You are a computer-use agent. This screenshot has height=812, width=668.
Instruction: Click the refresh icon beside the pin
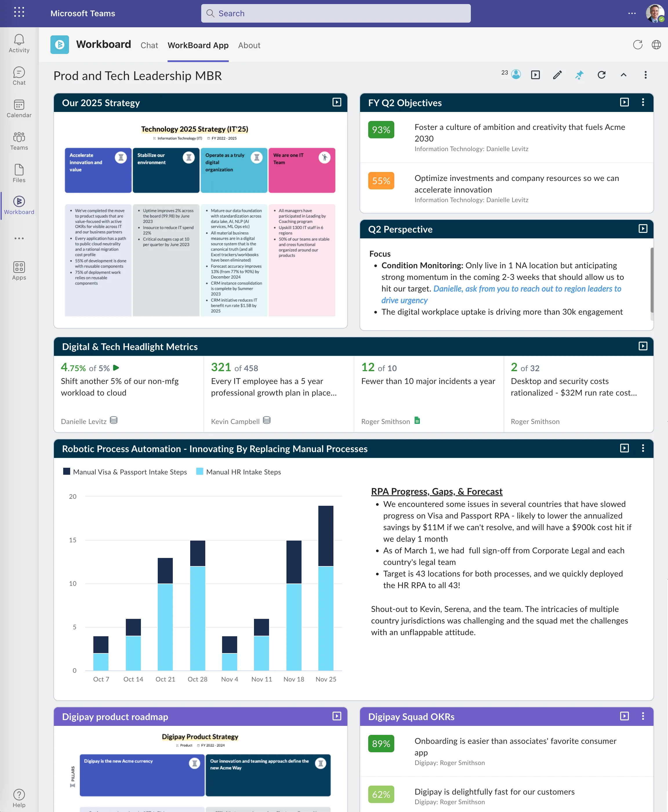point(601,75)
